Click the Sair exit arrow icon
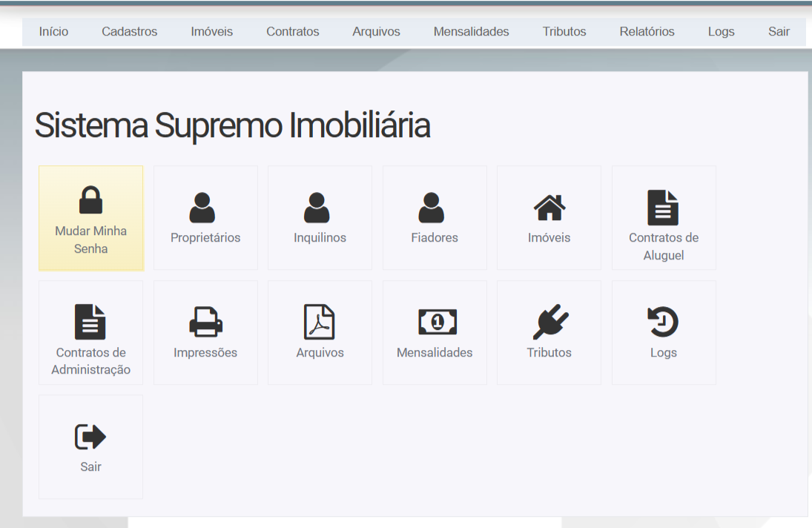The image size is (812, 528). tap(90, 437)
